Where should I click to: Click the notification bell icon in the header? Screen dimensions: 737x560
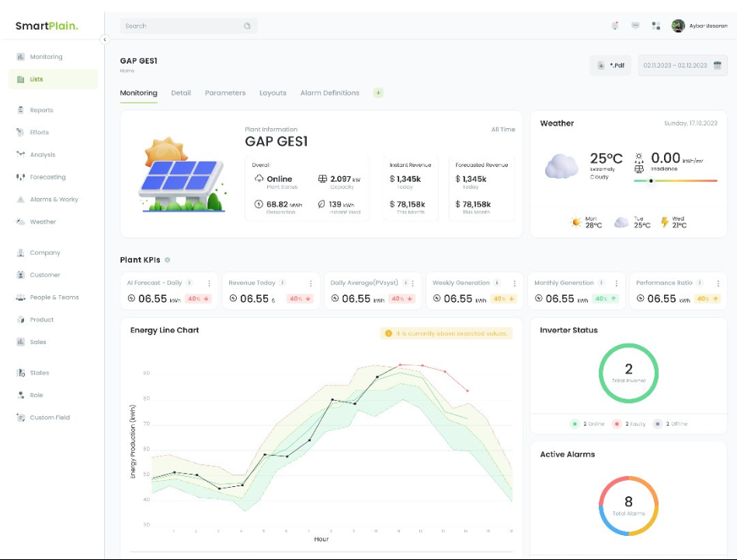[x=614, y=26]
